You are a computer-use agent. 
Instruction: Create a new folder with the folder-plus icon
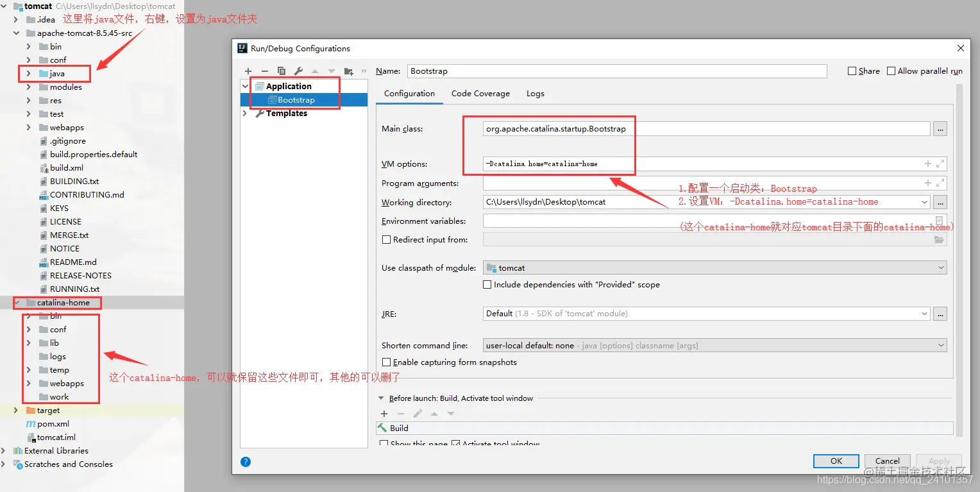click(349, 71)
